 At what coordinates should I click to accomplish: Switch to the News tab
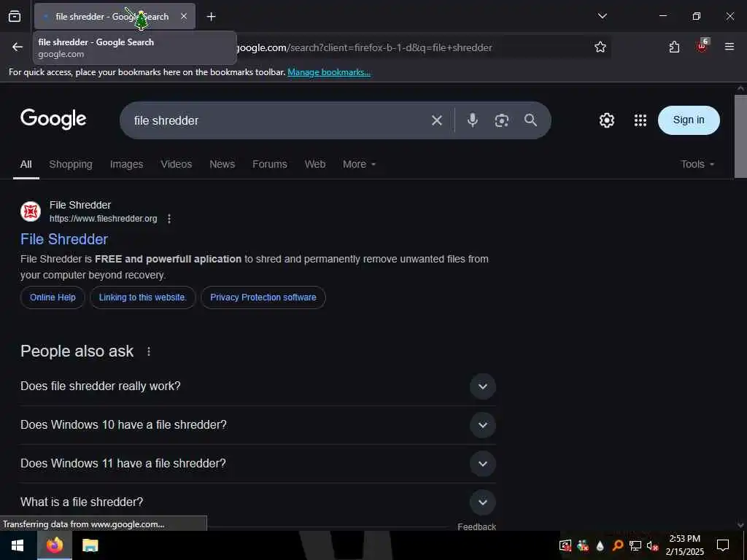coord(222,164)
